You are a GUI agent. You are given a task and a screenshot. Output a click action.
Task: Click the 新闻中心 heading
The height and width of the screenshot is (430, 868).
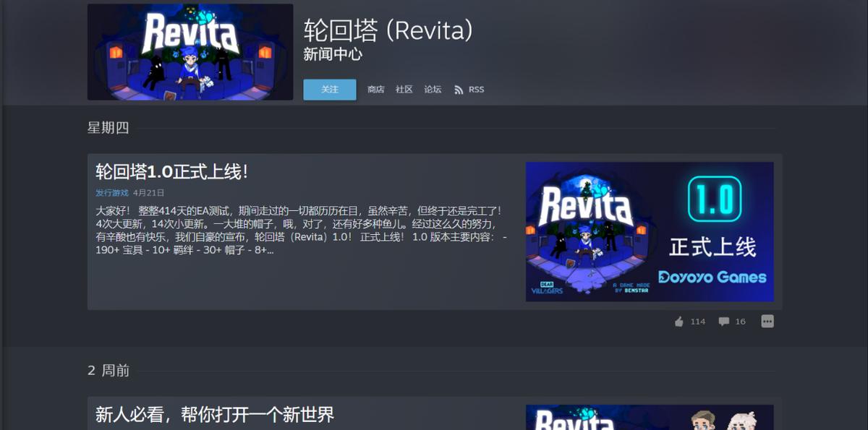tap(333, 54)
